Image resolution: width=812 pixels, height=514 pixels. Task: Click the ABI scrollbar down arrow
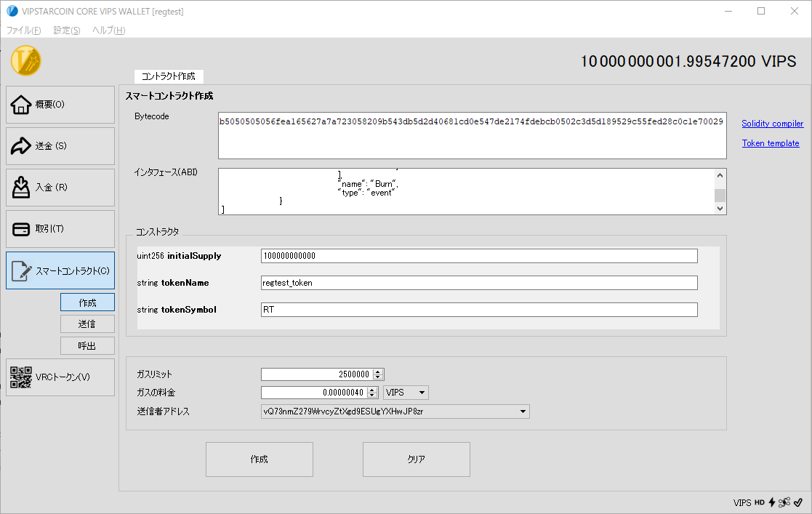(720, 209)
